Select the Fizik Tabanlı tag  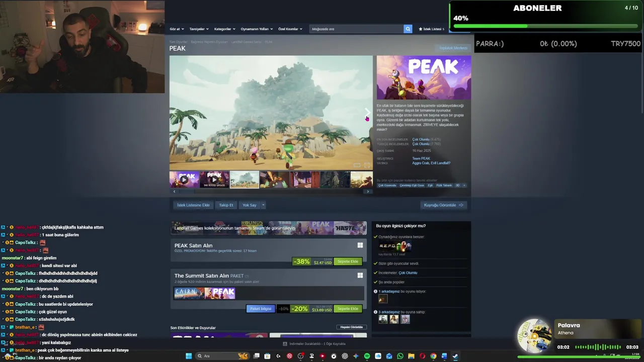(x=444, y=185)
